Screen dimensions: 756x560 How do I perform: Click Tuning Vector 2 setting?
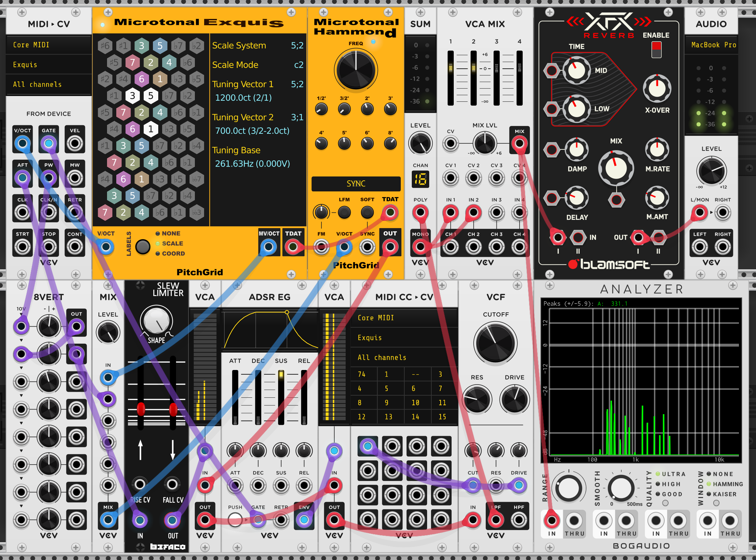pos(258,124)
